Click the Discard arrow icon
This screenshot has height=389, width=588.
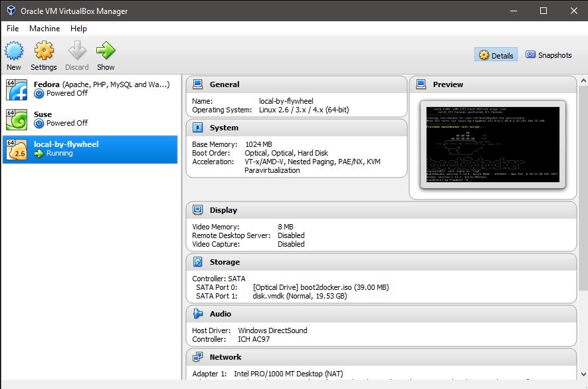[77, 51]
